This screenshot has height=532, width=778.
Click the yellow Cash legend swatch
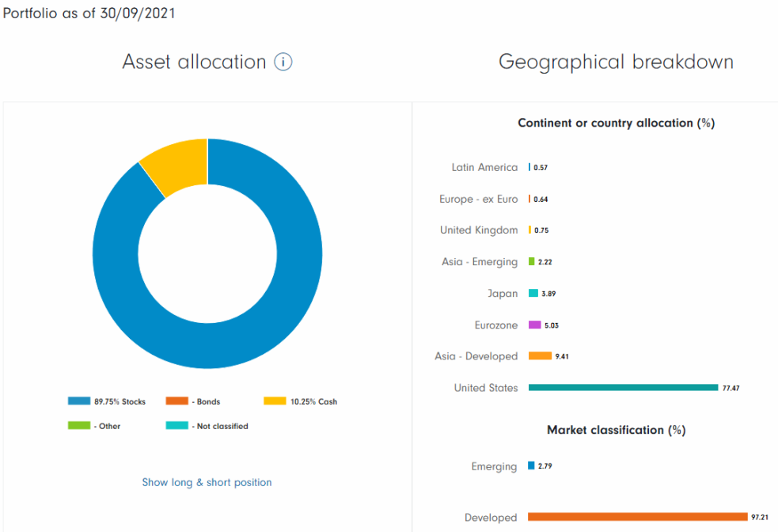(x=275, y=401)
